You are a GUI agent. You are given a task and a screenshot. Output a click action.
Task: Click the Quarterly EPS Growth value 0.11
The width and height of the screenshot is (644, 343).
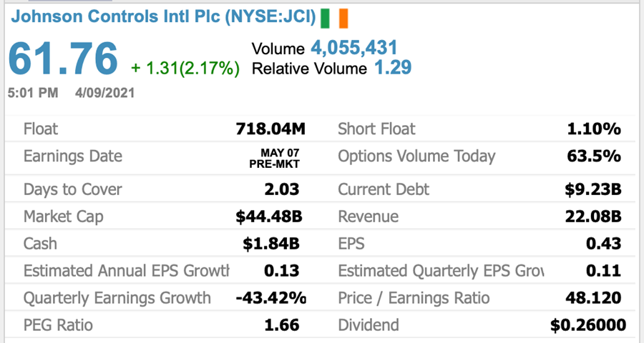604,271
